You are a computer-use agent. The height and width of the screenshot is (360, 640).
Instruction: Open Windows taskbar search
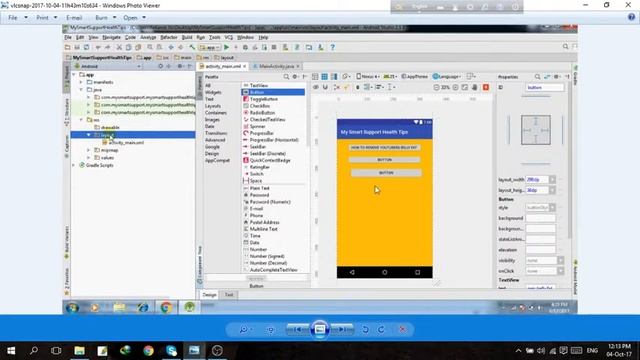[x=34, y=351]
